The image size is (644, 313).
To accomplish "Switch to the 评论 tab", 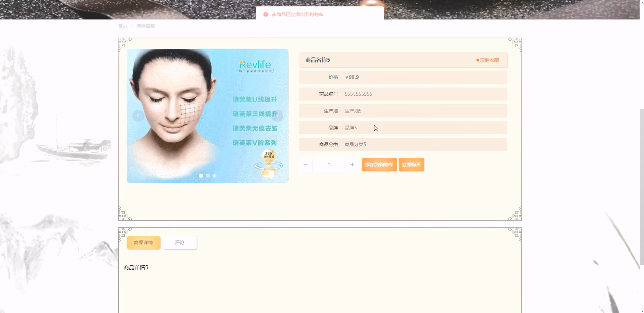I will 179,242.
